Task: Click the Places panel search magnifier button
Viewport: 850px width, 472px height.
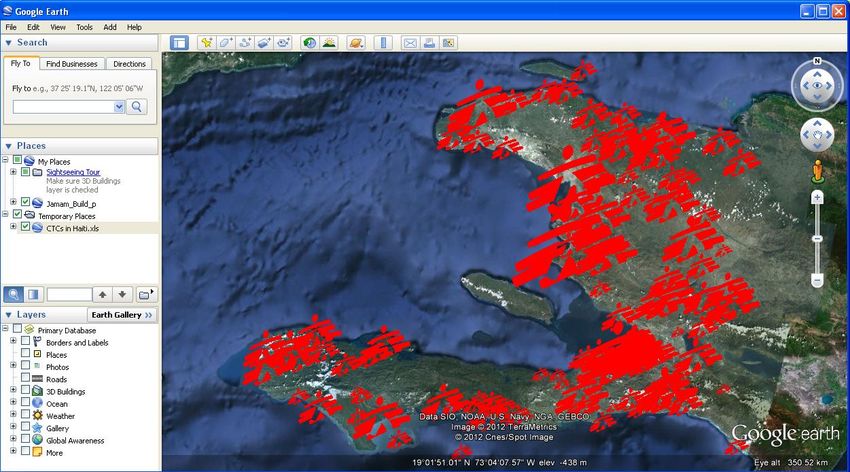Action: point(14,294)
